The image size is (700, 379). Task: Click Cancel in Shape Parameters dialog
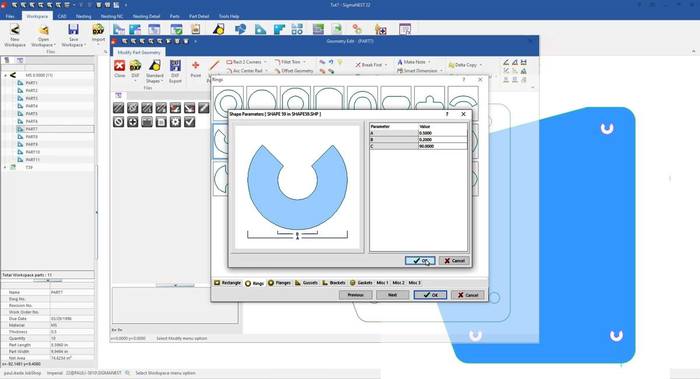(x=454, y=260)
